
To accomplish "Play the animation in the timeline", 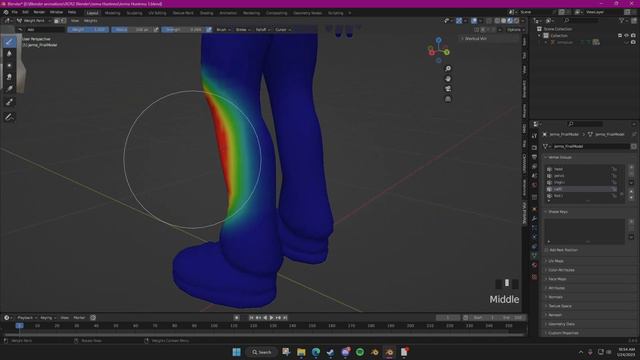I will [x=271, y=318].
